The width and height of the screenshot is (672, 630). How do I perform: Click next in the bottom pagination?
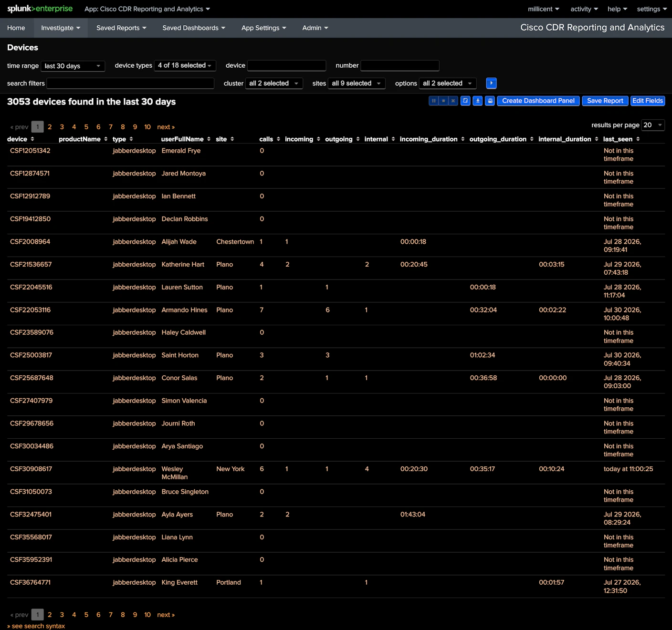[166, 615]
